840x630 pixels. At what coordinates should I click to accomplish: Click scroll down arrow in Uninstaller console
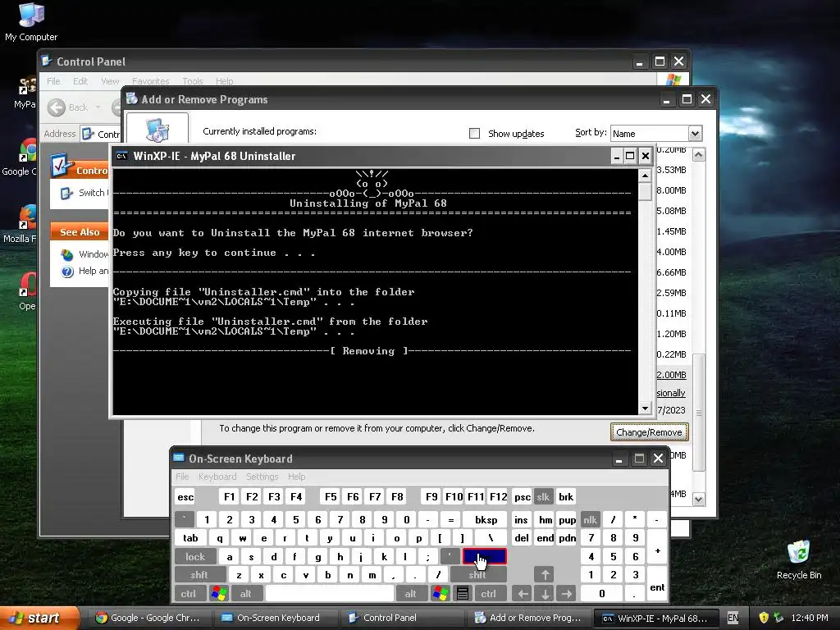tap(645, 409)
